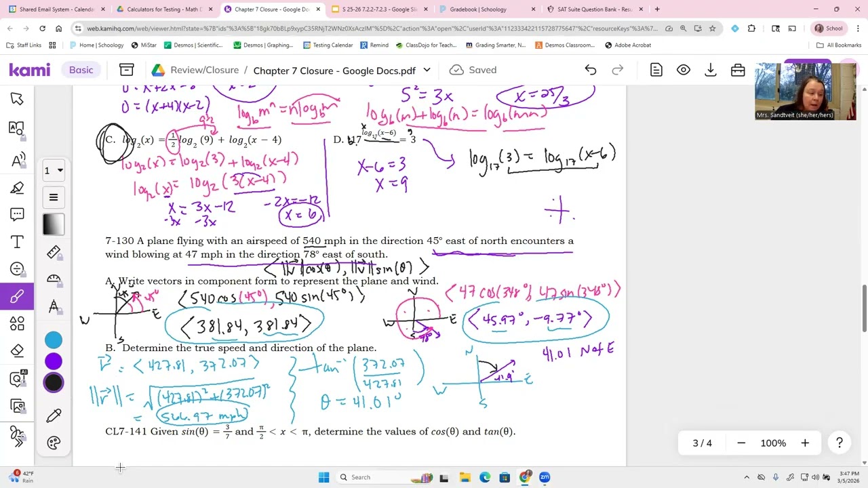This screenshot has height=488, width=868.
Task: Pick the purple pen color
Action: point(54,361)
